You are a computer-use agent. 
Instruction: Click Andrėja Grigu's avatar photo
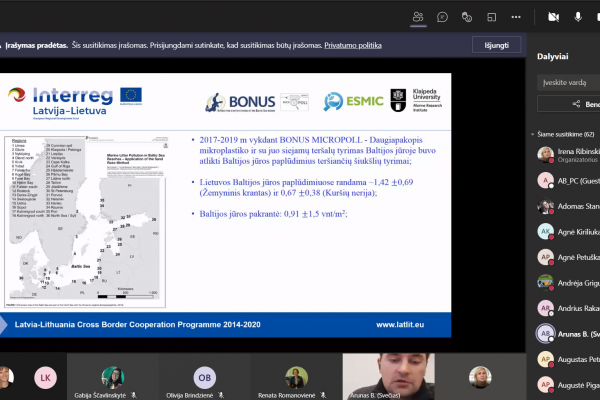pos(545,283)
